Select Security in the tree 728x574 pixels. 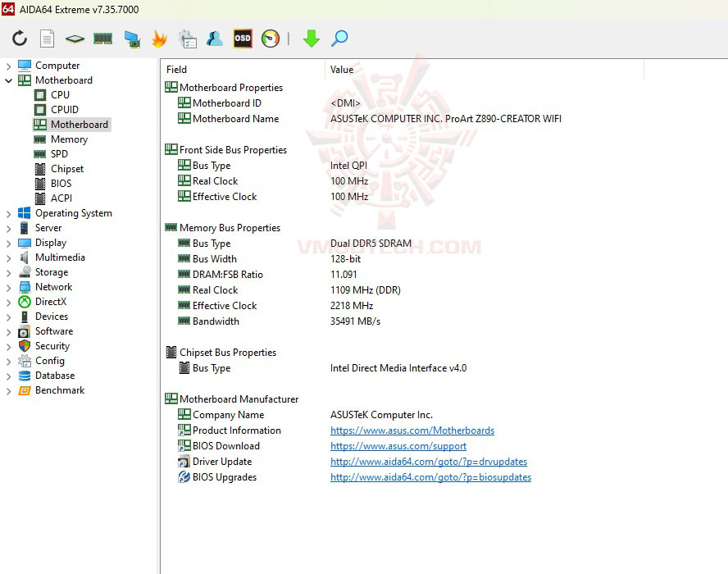click(52, 346)
